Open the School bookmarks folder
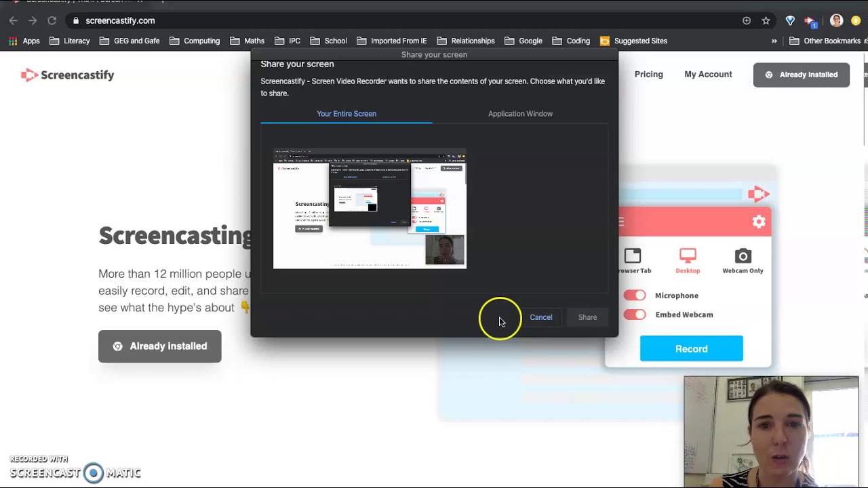The width and height of the screenshot is (868, 488). [x=328, y=41]
